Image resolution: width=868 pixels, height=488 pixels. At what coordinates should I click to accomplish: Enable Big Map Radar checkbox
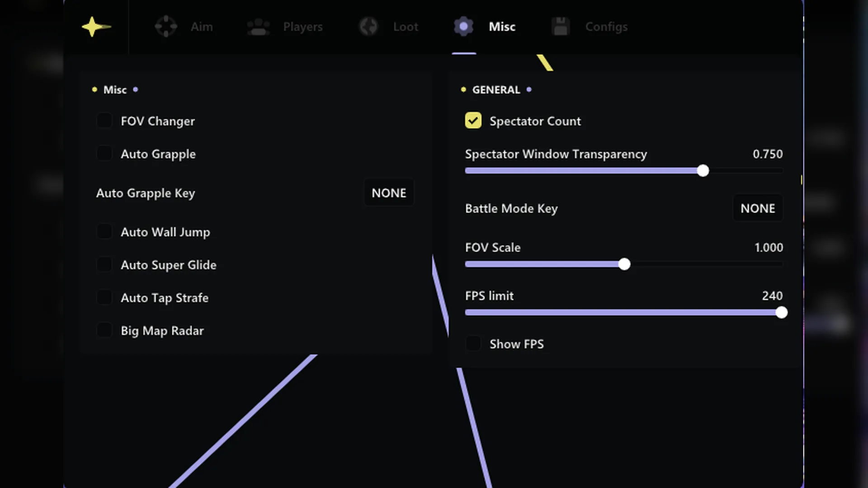pos(104,330)
